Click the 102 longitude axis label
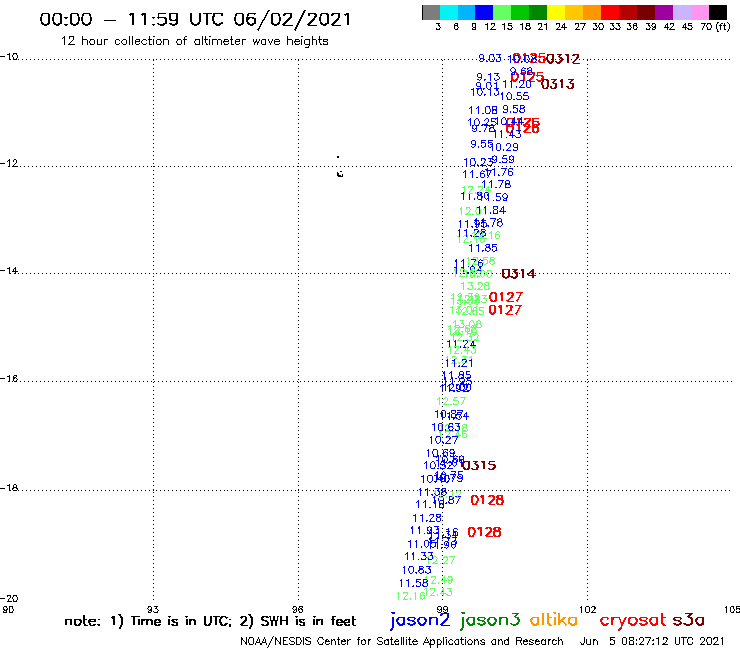 point(588,609)
